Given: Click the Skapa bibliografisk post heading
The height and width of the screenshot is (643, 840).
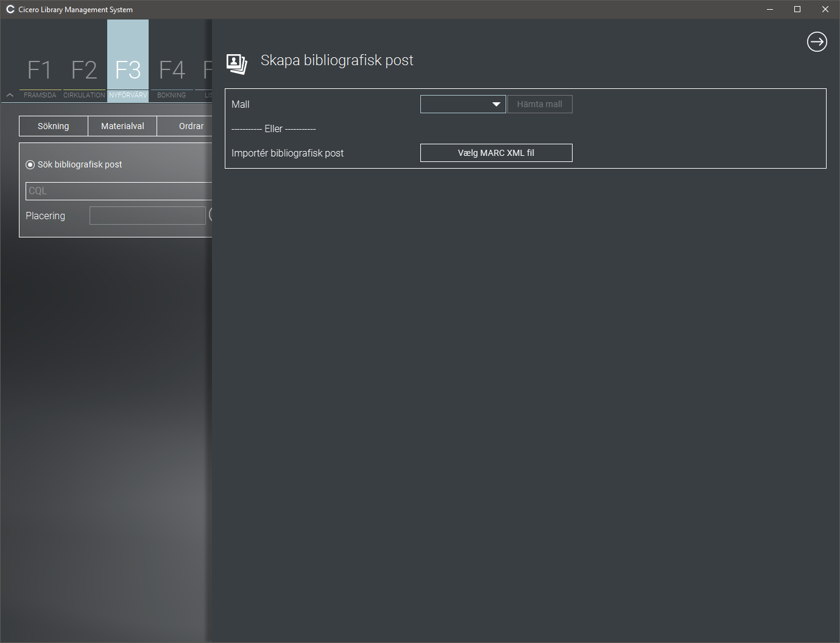Looking at the screenshot, I should [x=337, y=60].
